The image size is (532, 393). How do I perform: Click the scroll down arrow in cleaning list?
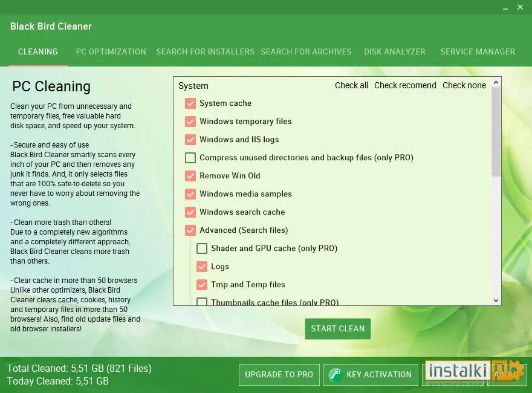pos(496,300)
